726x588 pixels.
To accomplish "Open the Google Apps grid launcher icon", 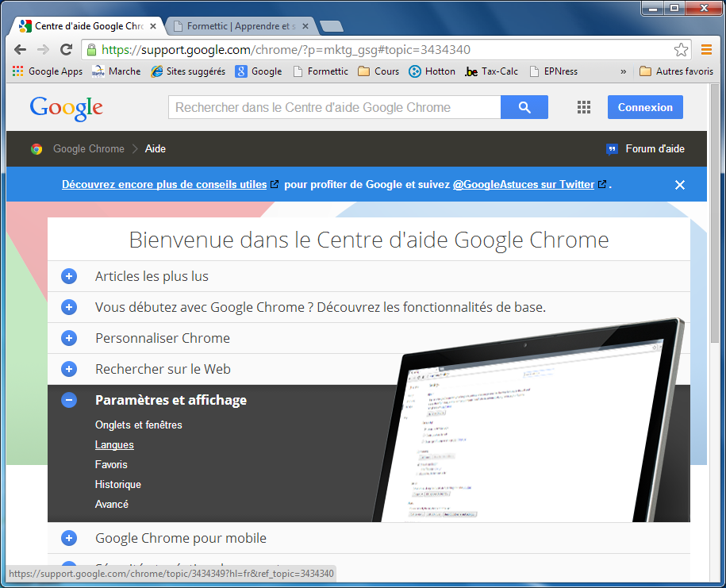I will [x=583, y=107].
